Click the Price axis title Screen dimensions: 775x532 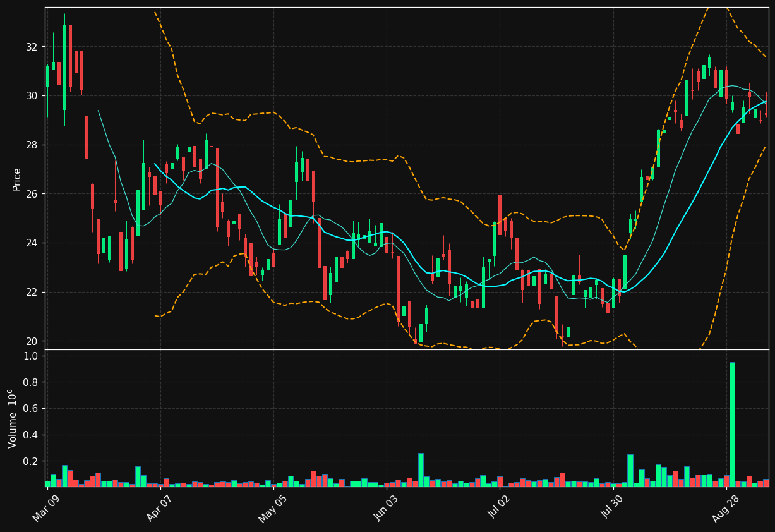pos(17,179)
